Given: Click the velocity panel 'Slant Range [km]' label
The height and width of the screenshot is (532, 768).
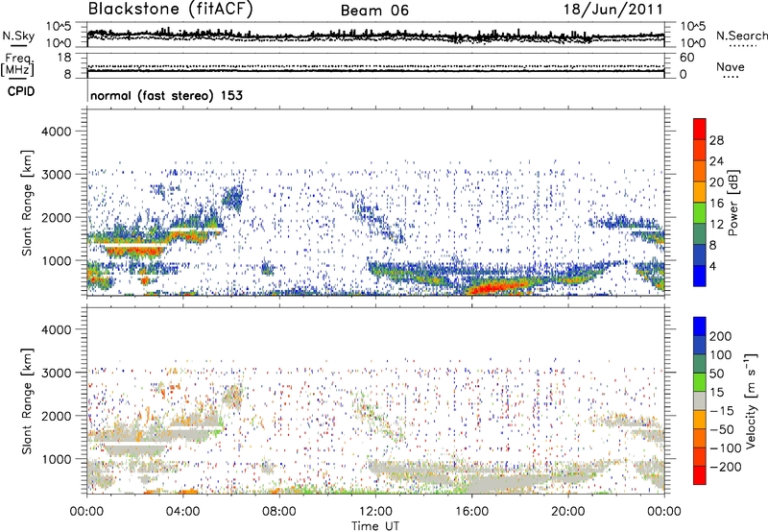Looking at the screenshot, I should click(27, 401).
